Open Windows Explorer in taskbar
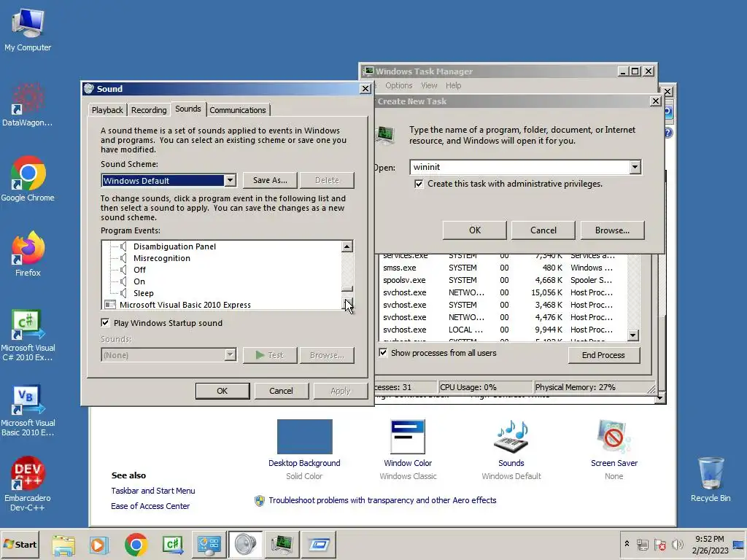 (63, 544)
